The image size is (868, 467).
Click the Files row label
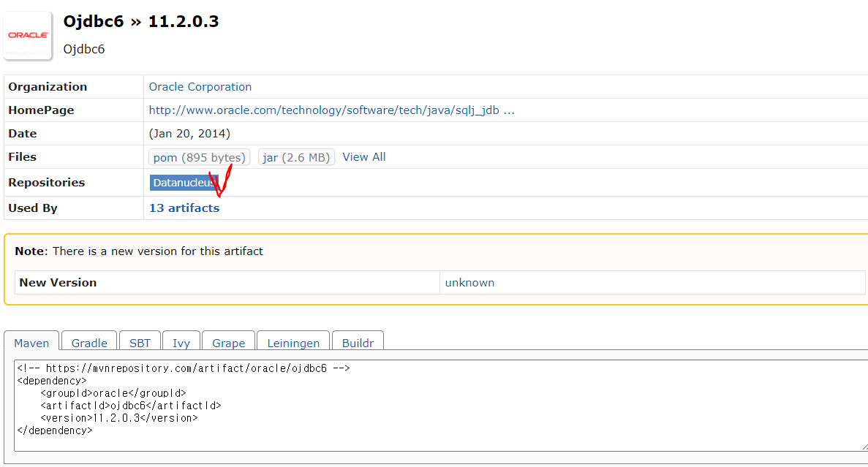point(22,157)
